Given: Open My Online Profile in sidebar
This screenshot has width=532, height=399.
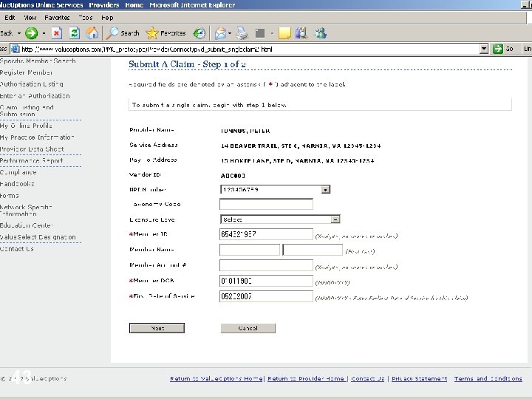Looking at the screenshot, I should click(x=26, y=126).
